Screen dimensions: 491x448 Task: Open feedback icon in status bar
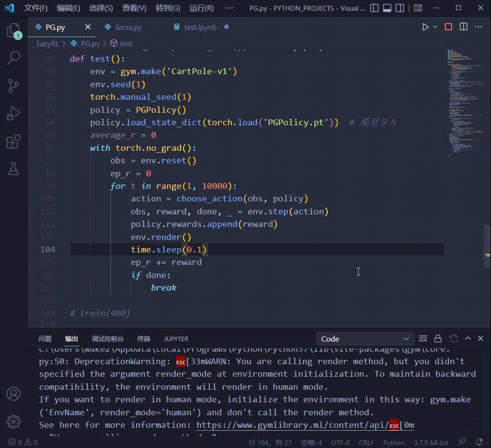[x=462, y=442]
